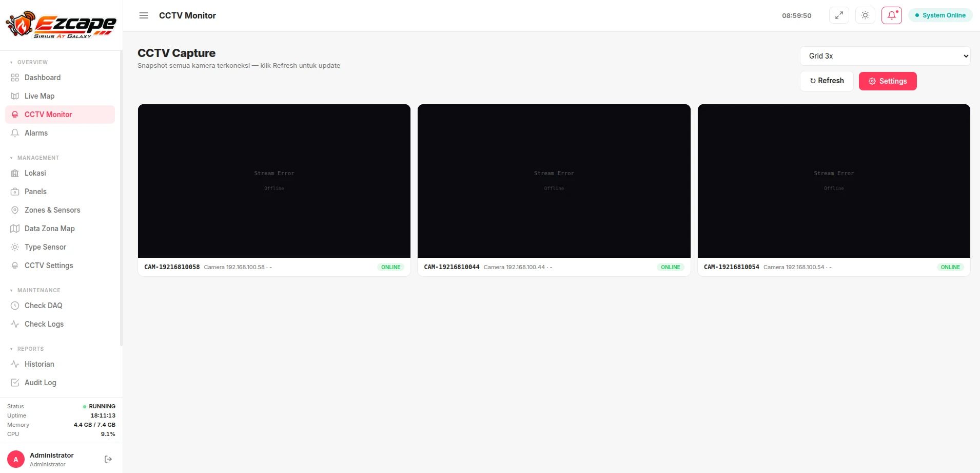
Task: Click the clock showing 08:59:50
Action: [x=797, y=15]
